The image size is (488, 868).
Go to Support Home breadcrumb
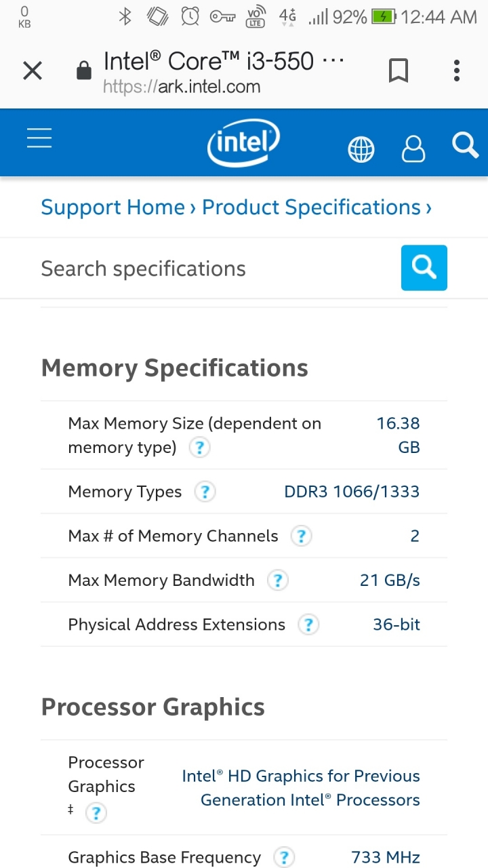pyautogui.click(x=113, y=208)
